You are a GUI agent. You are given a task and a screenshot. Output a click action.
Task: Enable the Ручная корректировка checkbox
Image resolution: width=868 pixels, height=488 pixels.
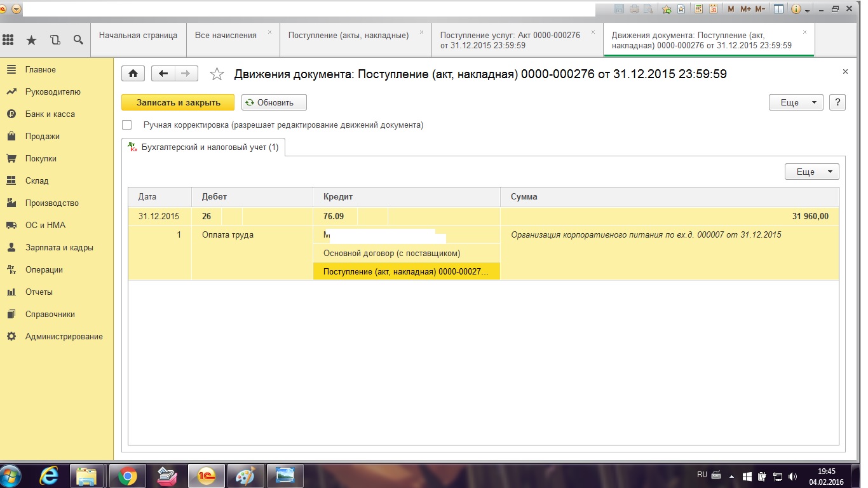click(127, 125)
